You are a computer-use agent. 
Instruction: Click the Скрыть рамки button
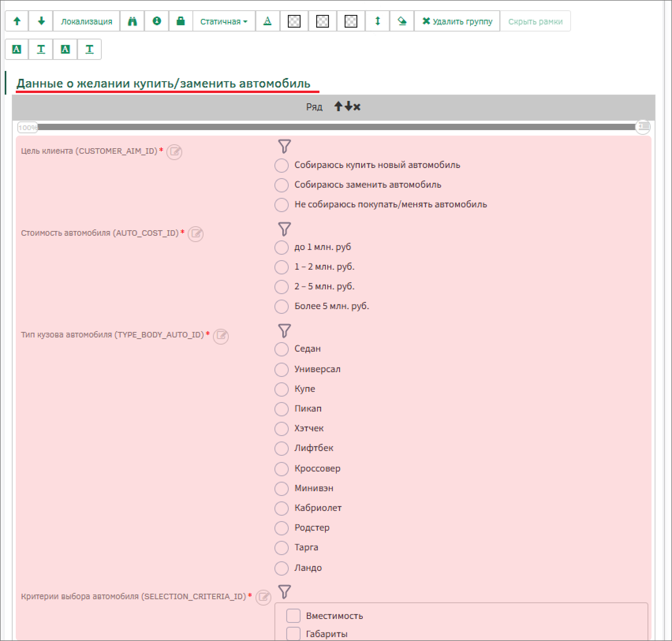coord(535,21)
